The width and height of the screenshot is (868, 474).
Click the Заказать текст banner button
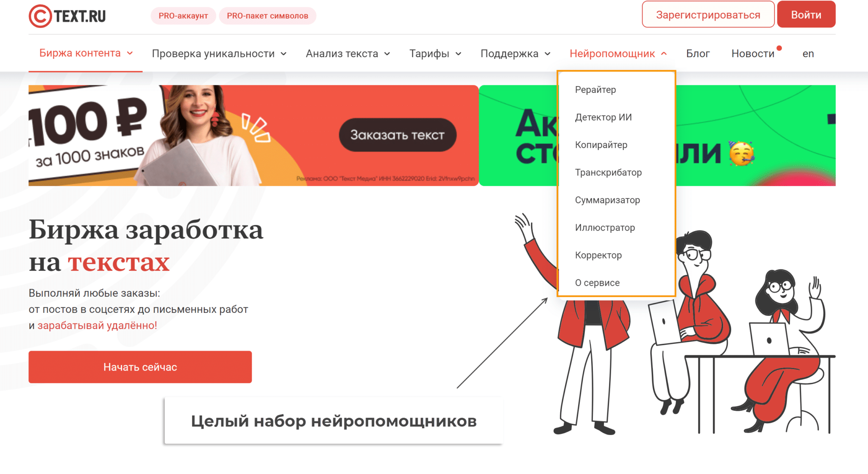click(x=398, y=135)
